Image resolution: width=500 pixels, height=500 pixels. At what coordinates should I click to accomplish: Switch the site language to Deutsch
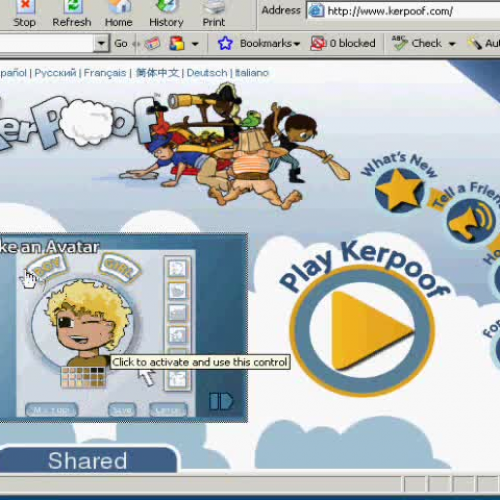click(x=207, y=73)
